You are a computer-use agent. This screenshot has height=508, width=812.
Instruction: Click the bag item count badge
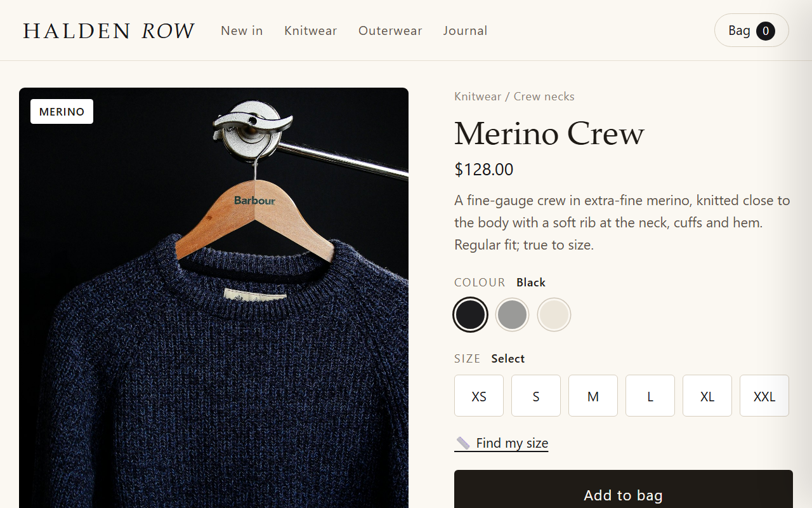pyautogui.click(x=766, y=30)
